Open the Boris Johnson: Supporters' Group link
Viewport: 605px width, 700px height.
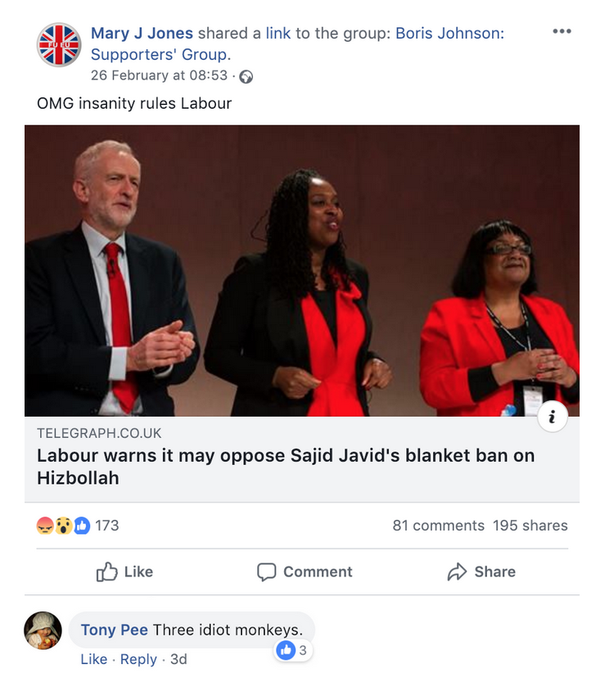[x=297, y=43]
